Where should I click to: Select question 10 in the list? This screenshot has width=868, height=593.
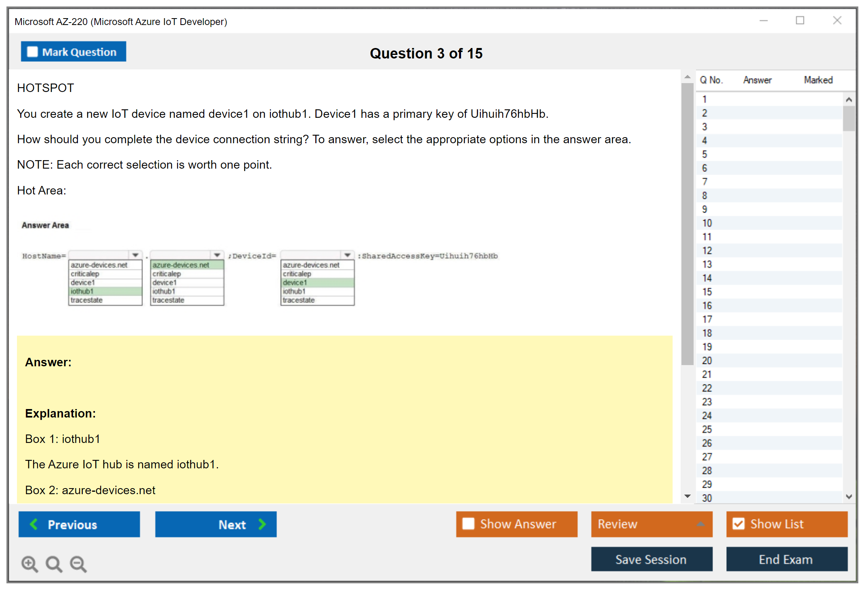pyautogui.click(x=707, y=223)
